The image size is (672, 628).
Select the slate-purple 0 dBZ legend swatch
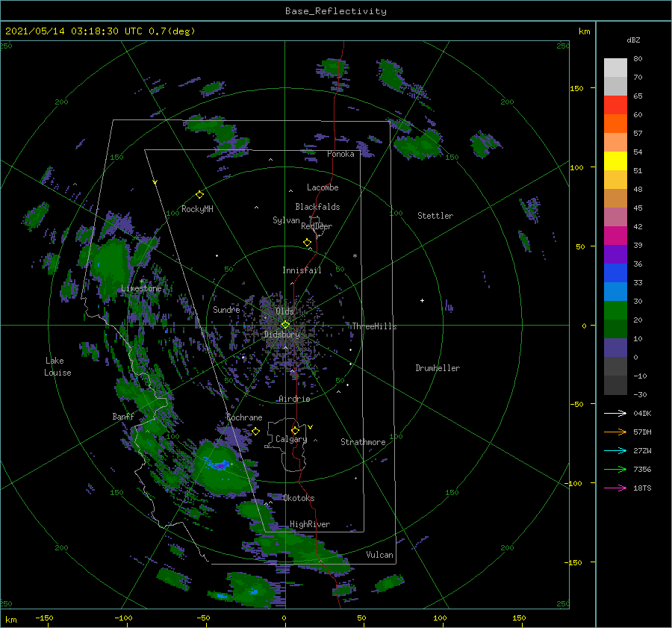click(x=615, y=348)
